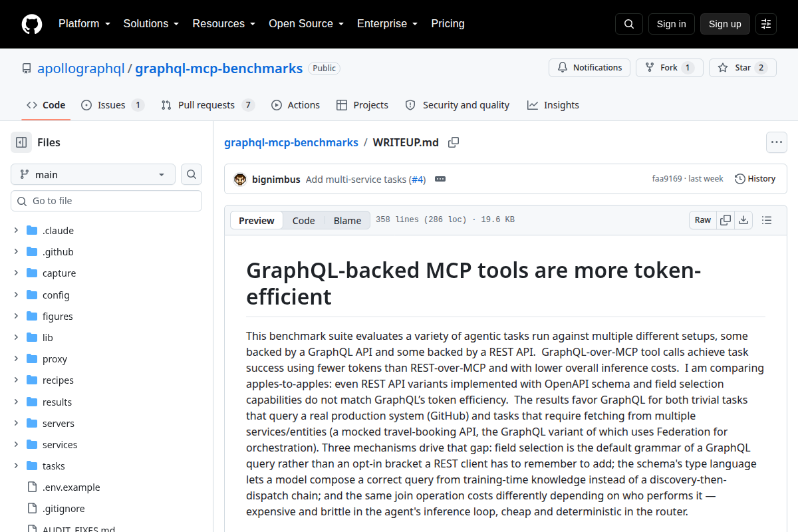Copy path icon next to WRITEUP.md
Image resolution: width=798 pixels, height=532 pixels.
tap(454, 142)
